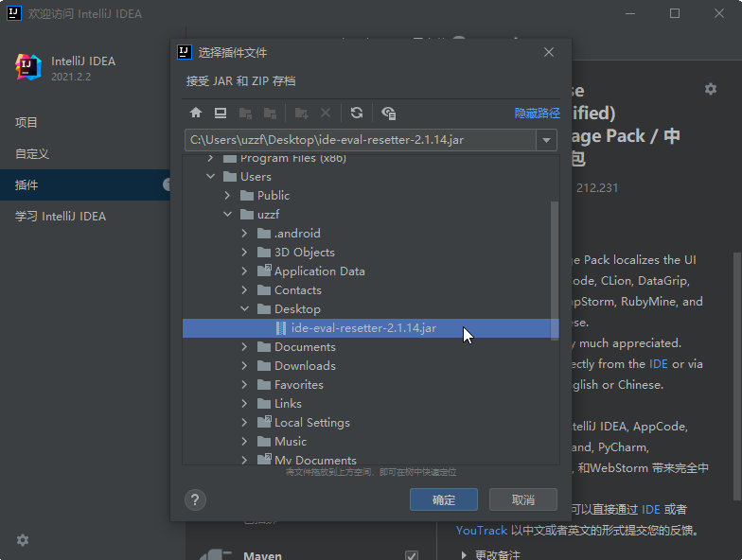Expand the 3D Objects folder
This screenshot has width=742, height=560.
(x=244, y=252)
